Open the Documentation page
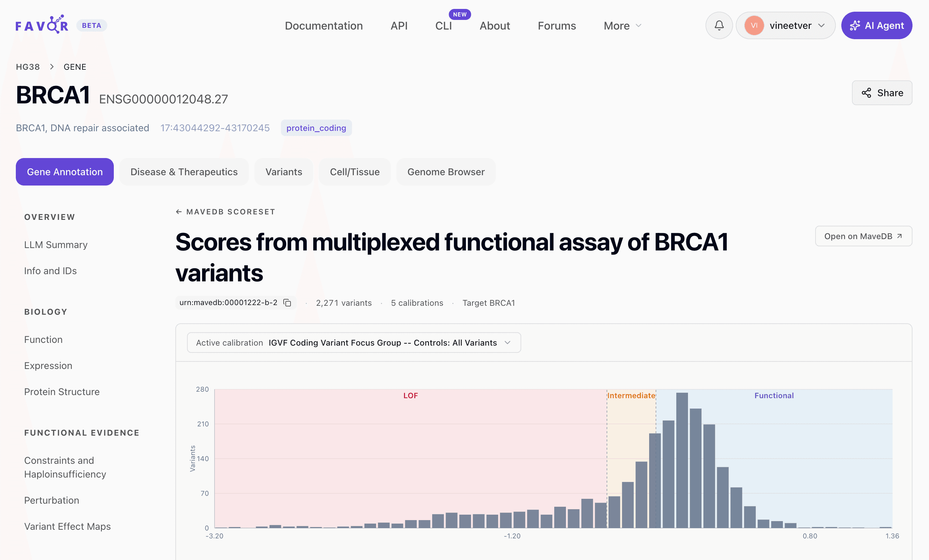Image resolution: width=929 pixels, height=560 pixels. point(324,26)
